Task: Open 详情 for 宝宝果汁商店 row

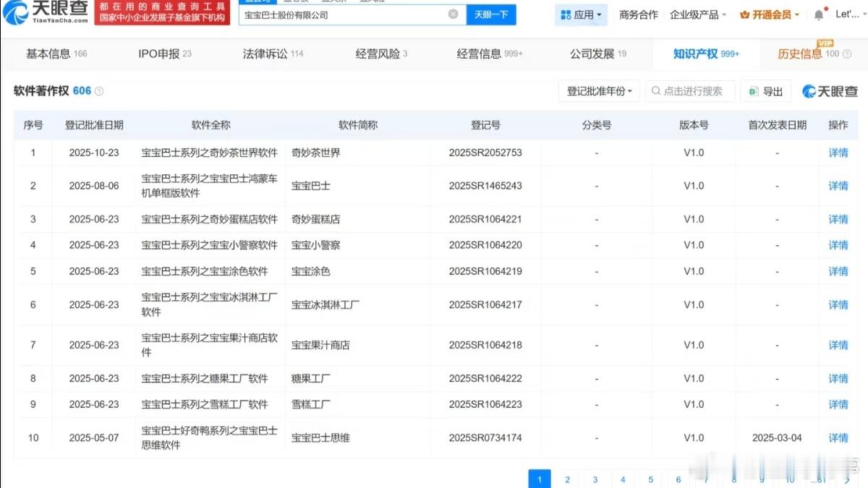Action: pyautogui.click(x=838, y=345)
